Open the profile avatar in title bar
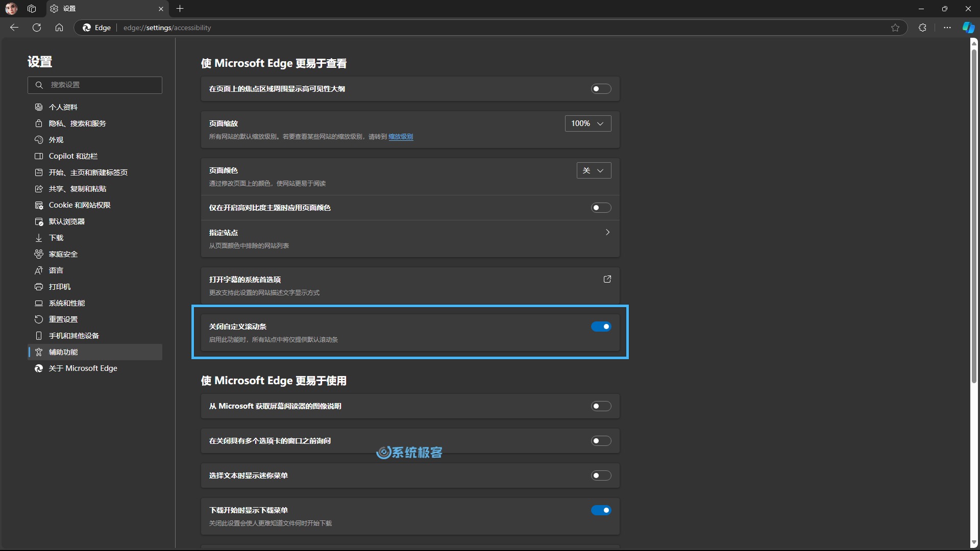The image size is (980, 551). tap(11, 9)
